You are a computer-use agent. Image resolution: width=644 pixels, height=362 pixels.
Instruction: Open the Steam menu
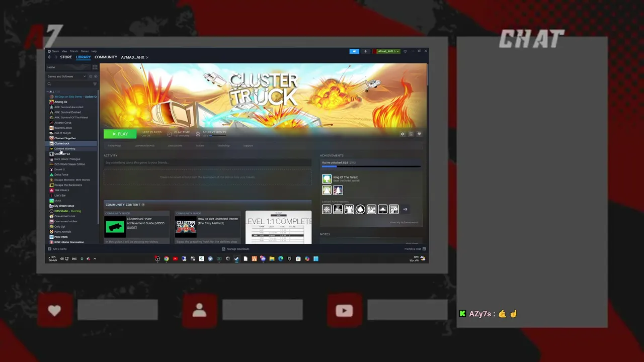tap(55, 51)
